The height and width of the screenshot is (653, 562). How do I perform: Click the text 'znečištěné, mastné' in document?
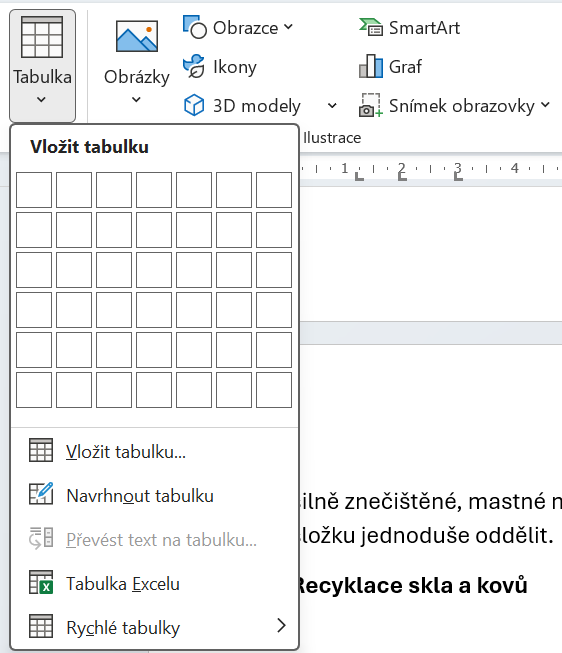pos(445,501)
